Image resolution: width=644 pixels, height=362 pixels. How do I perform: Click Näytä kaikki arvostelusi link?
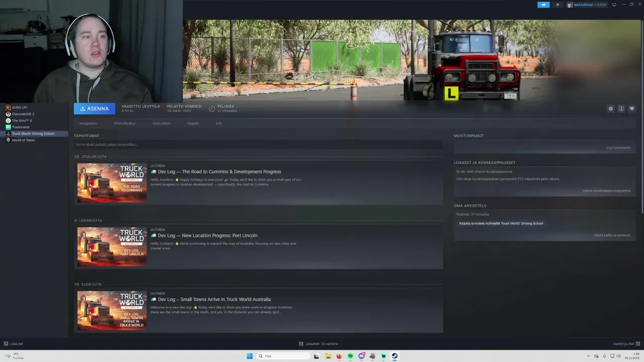click(612, 235)
